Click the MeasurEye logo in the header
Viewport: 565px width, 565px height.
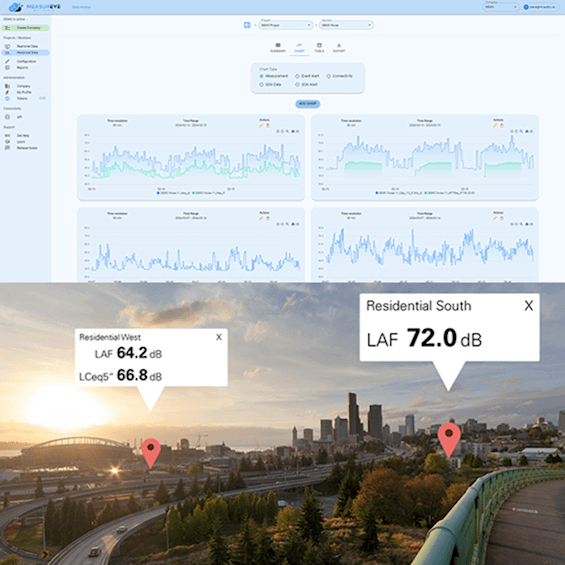(x=34, y=7)
